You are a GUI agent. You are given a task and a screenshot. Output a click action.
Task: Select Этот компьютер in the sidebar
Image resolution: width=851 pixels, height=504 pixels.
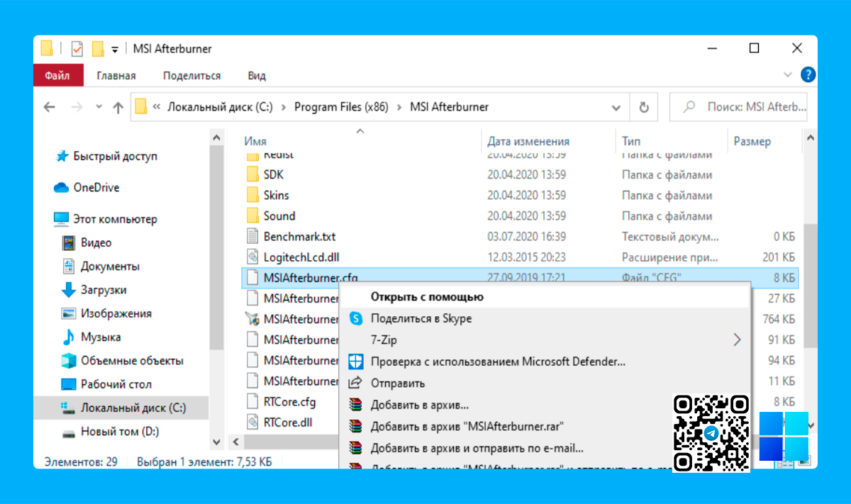[115, 219]
